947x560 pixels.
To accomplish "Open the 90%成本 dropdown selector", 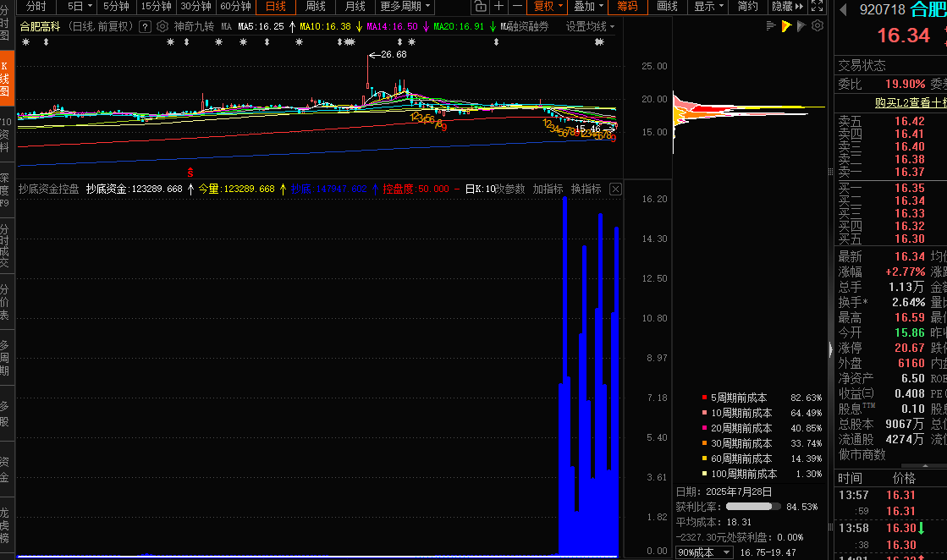I will pyautogui.click(x=705, y=552).
